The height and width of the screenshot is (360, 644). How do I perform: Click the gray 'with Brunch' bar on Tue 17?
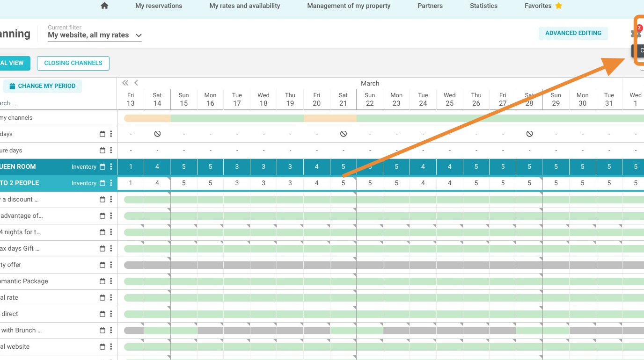tap(237, 331)
